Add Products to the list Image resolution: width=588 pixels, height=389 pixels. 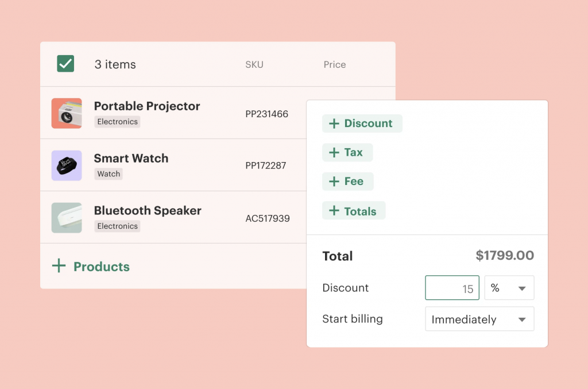coord(101,267)
